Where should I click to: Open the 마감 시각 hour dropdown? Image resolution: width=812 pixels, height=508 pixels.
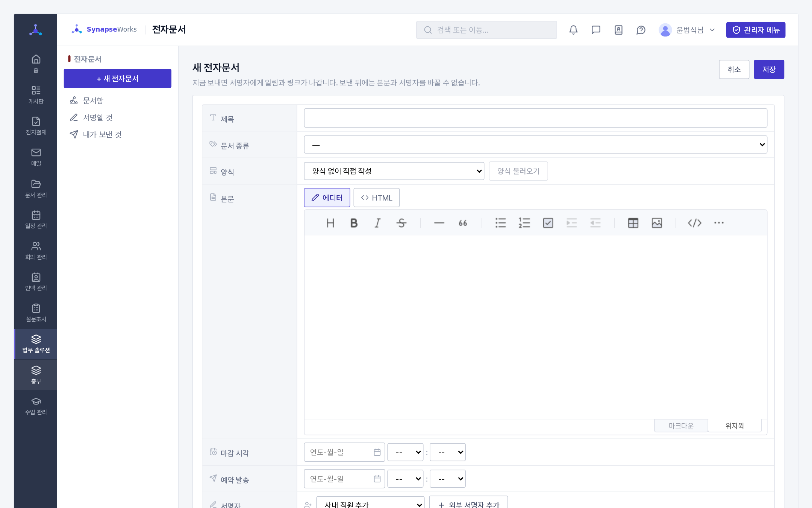point(405,452)
